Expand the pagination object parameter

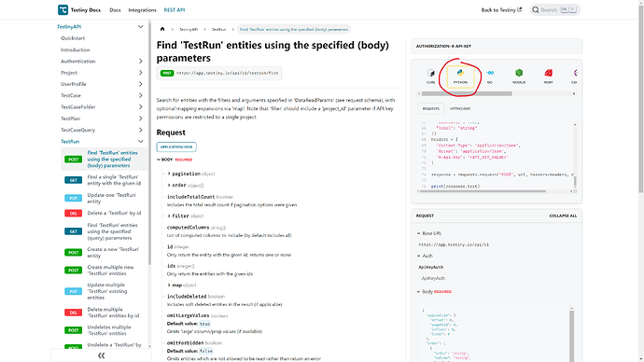(x=169, y=174)
